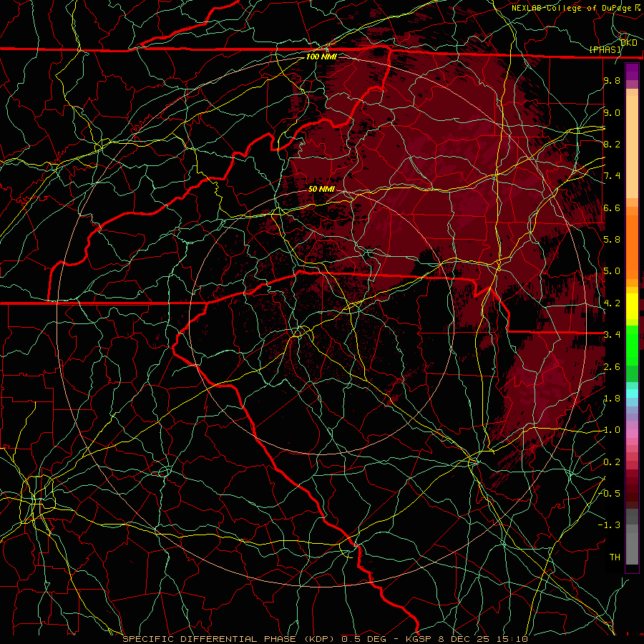Click the [PHAS] label above color scale
Screen dimensions: 644x644
click(605, 49)
